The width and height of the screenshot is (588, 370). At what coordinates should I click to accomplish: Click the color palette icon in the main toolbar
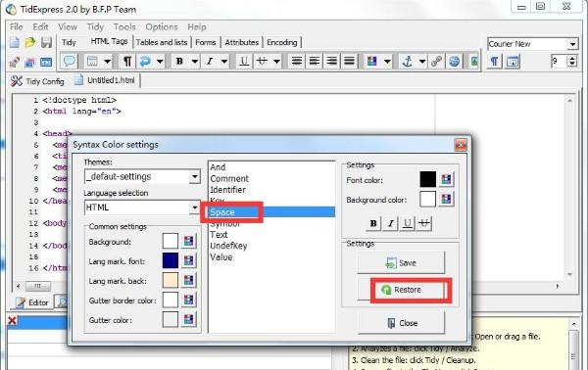[x=372, y=61]
